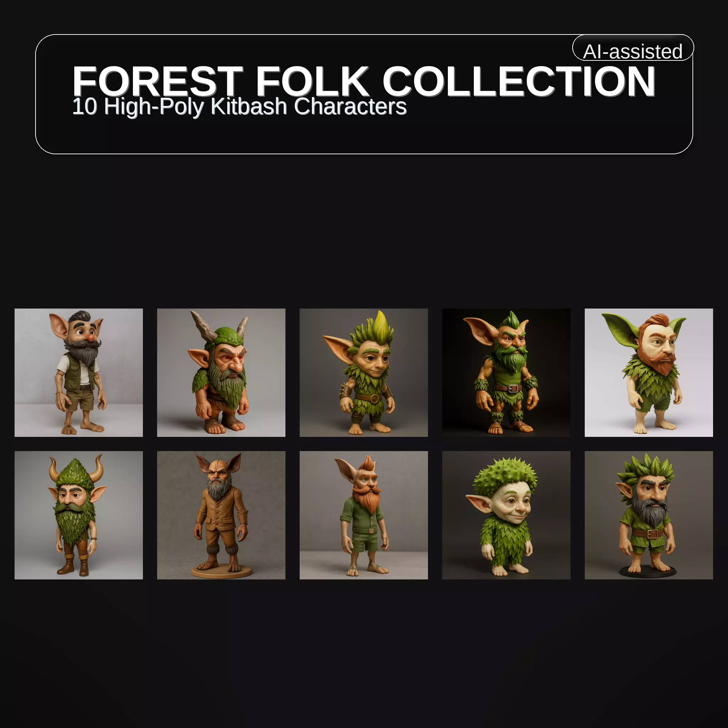The image size is (728, 728).
Task: Select the horned gnome with green beard
Action: pyautogui.click(x=221, y=373)
